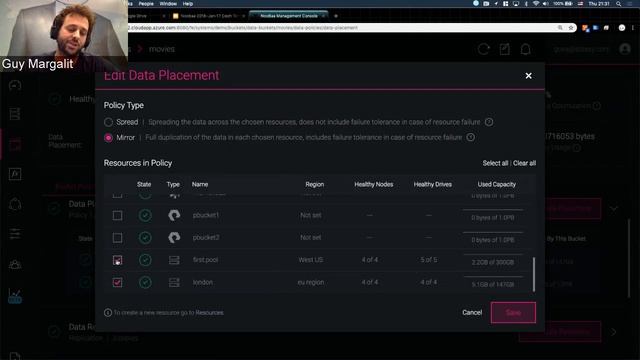Save the data placement changes
640x360 pixels.
point(513,313)
